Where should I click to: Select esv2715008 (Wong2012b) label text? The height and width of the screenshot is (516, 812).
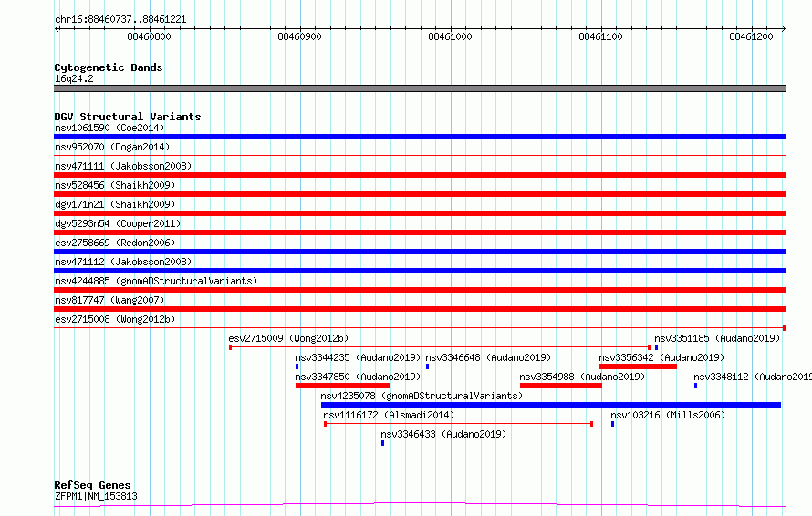[115, 319]
